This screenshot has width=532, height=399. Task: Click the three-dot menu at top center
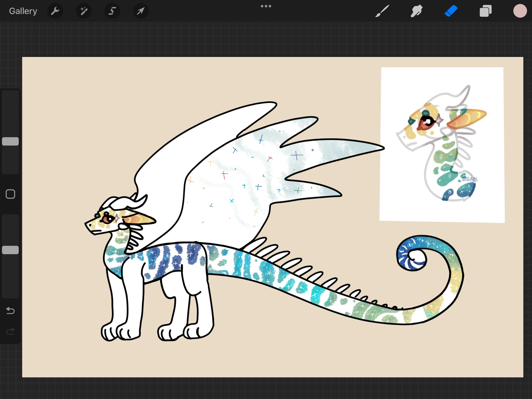266,6
